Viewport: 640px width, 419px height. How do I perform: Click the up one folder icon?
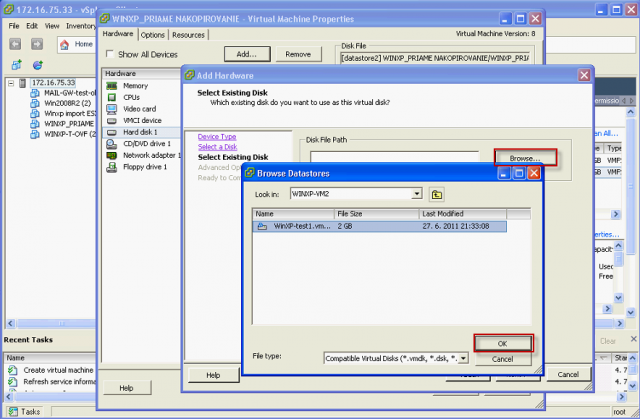point(437,195)
